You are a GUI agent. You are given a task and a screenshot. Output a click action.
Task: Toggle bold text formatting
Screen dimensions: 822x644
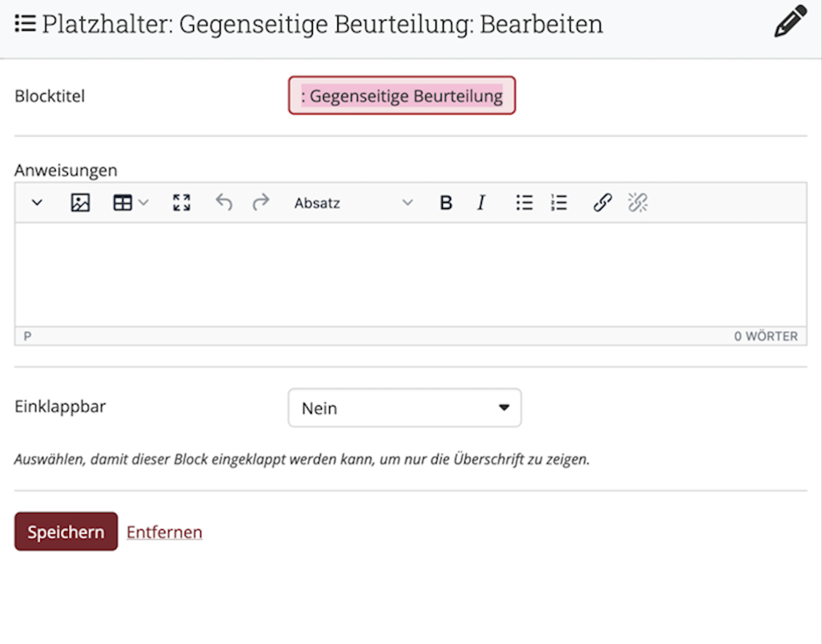[446, 203]
